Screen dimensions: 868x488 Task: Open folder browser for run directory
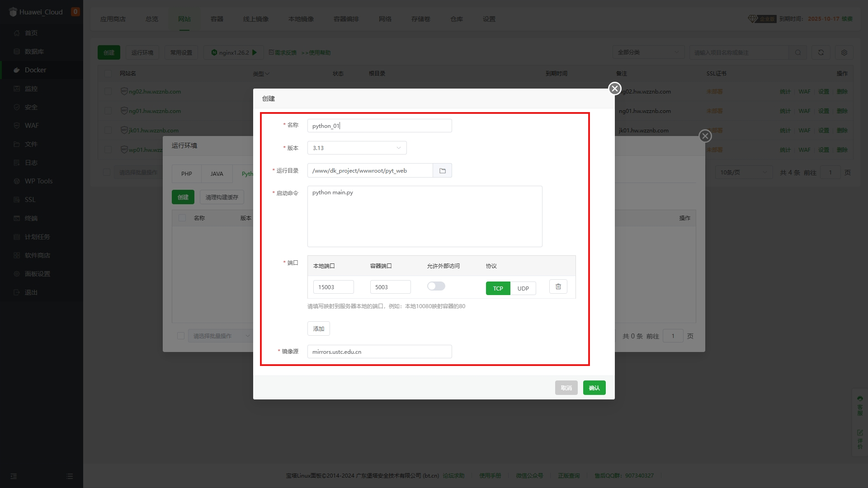pyautogui.click(x=443, y=170)
